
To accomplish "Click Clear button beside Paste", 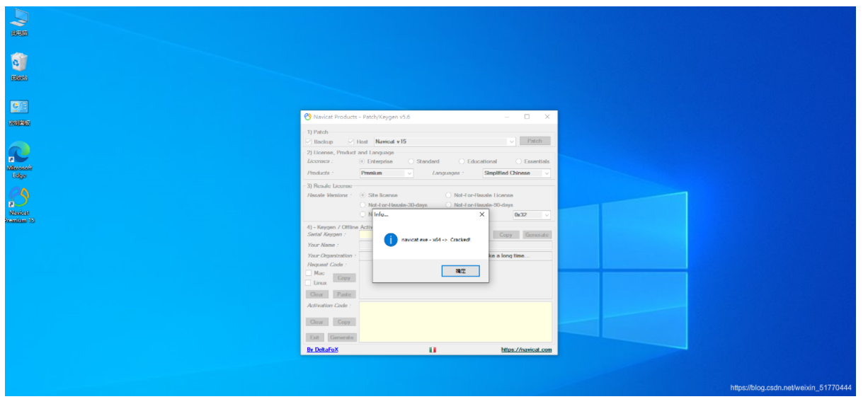I will (317, 294).
